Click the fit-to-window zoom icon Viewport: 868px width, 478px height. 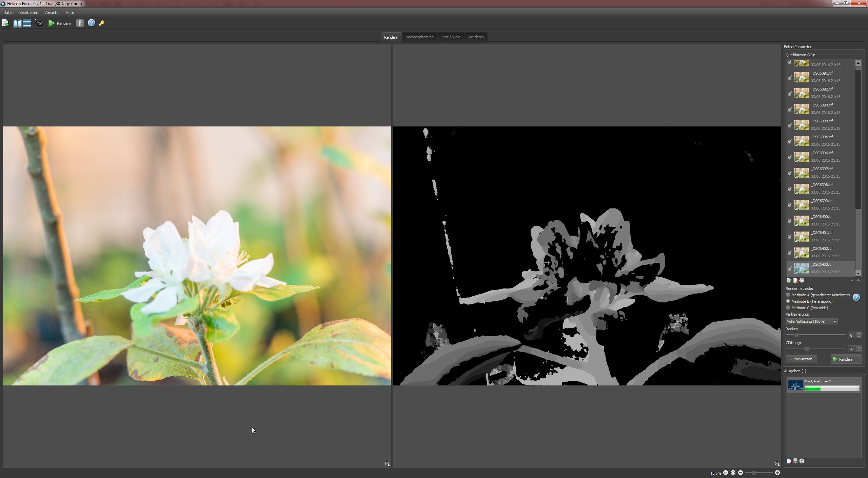(x=733, y=473)
